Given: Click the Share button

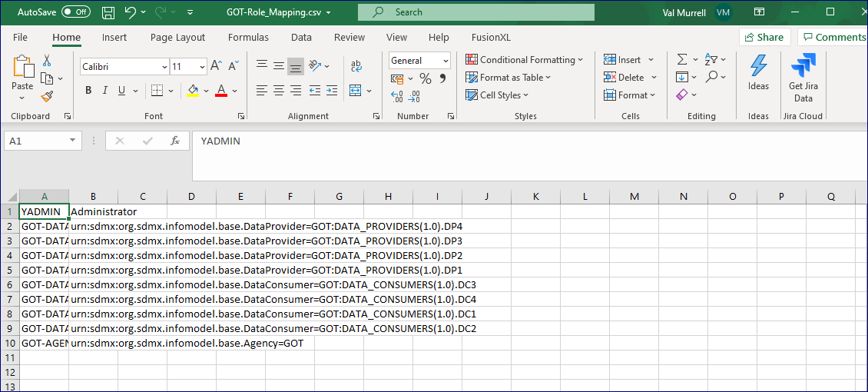Looking at the screenshot, I should coord(764,37).
